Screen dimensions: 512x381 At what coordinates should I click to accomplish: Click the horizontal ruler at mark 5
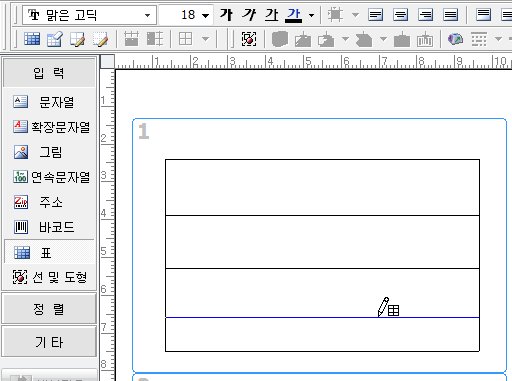[308, 62]
